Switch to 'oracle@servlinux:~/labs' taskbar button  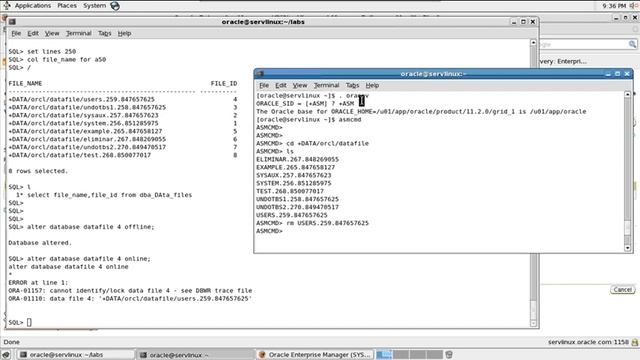click(x=76, y=355)
